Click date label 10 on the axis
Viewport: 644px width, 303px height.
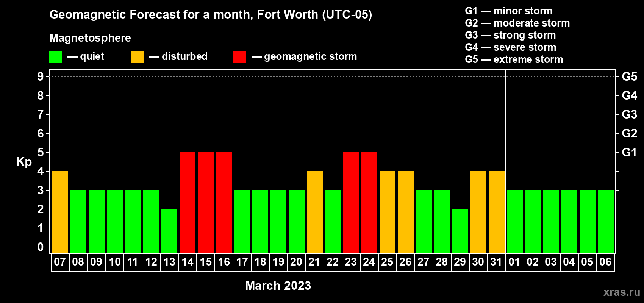(114, 262)
